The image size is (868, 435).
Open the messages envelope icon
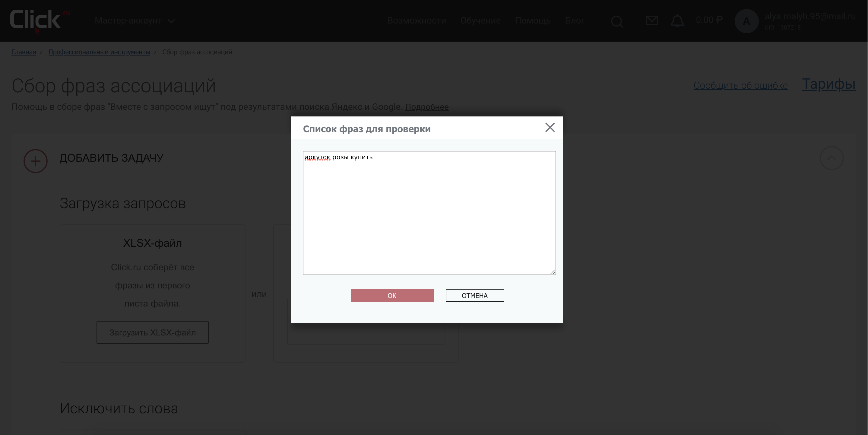(652, 21)
